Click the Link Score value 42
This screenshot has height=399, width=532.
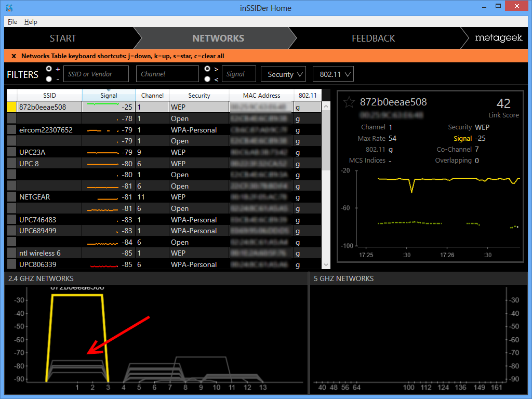coord(503,103)
